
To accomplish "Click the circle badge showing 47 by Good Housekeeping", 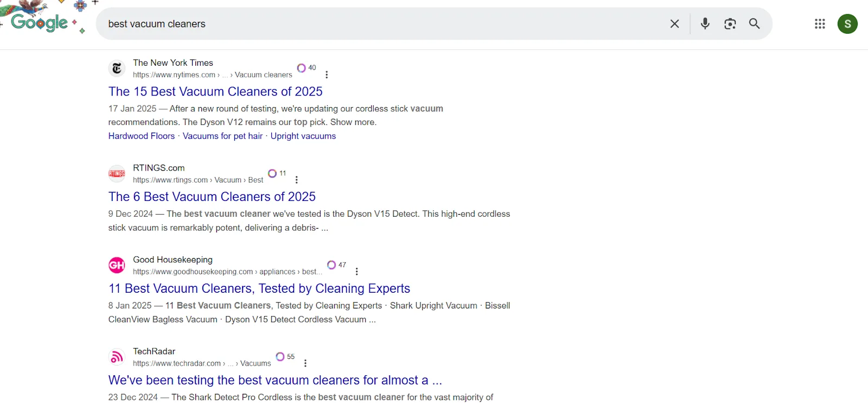I will (336, 265).
